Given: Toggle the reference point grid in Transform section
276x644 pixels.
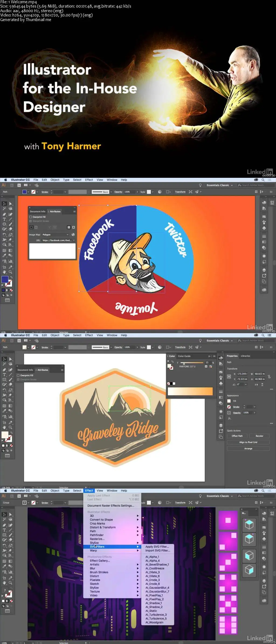Looking at the screenshot, I should click(x=229, y=376).
